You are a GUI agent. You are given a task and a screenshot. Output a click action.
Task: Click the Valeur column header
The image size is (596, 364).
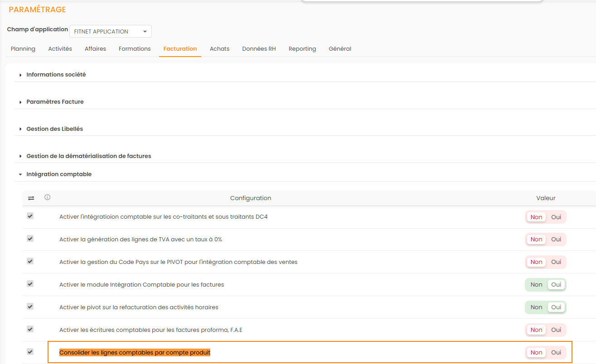tap(546, 198)
